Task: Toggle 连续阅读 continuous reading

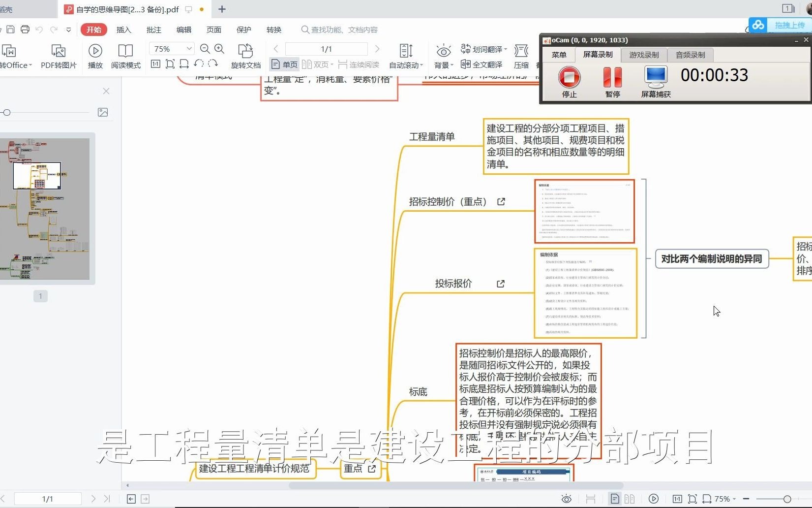Action: click(x=359, y=64)
